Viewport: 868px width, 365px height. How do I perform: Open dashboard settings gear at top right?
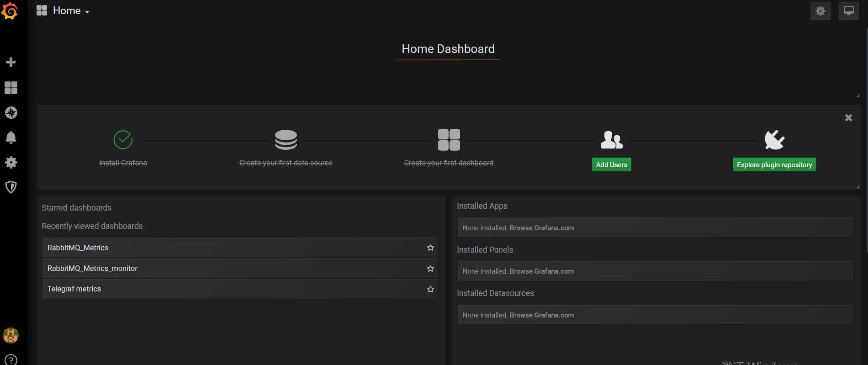point(820,11)
